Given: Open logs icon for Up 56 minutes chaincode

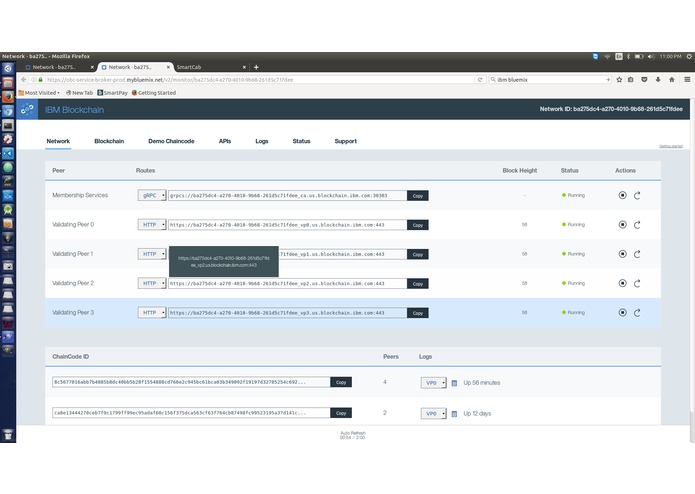Looking at the screenshot, I should point(454,383).
